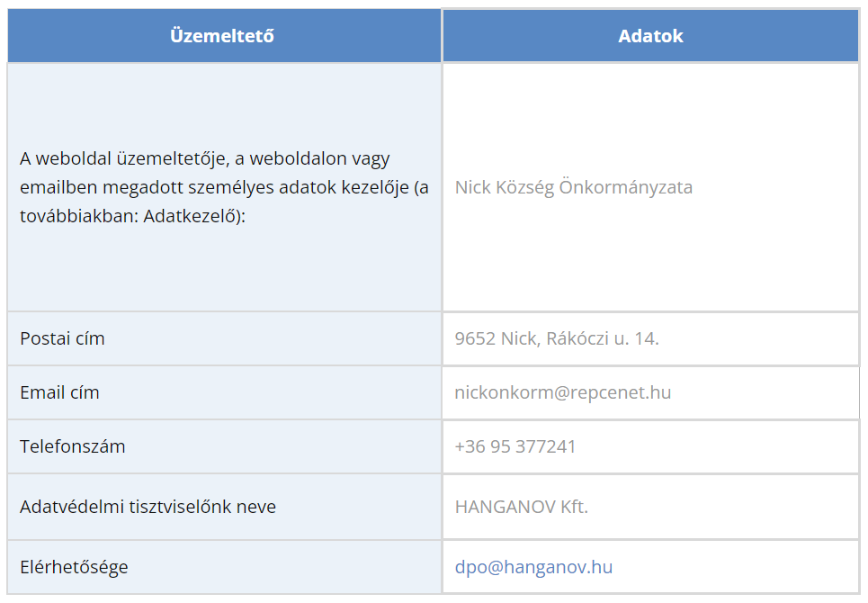The width and height of the screenshot is (868, 603).
Task: Click the Email cím label
Action: point(59,392)
